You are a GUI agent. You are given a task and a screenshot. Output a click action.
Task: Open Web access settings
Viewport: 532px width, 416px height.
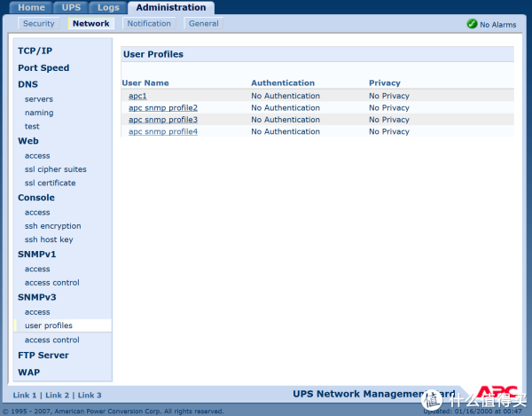coord(37,156)
